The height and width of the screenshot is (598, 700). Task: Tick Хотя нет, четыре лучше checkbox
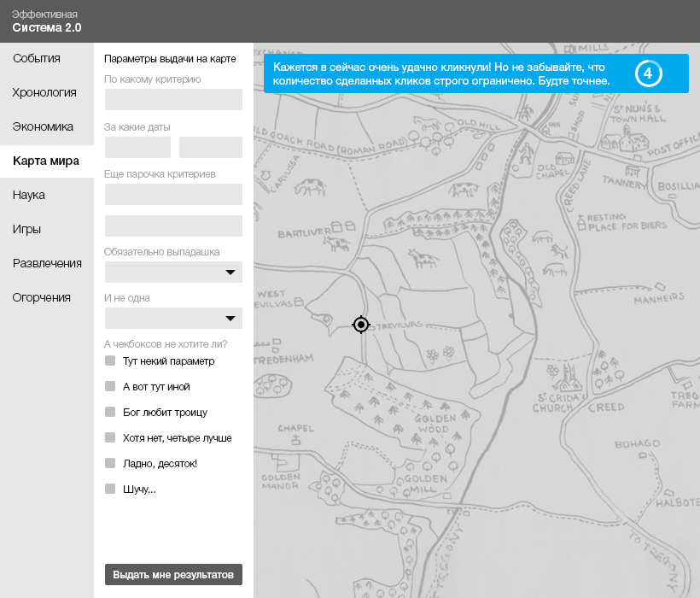point(110,437)
